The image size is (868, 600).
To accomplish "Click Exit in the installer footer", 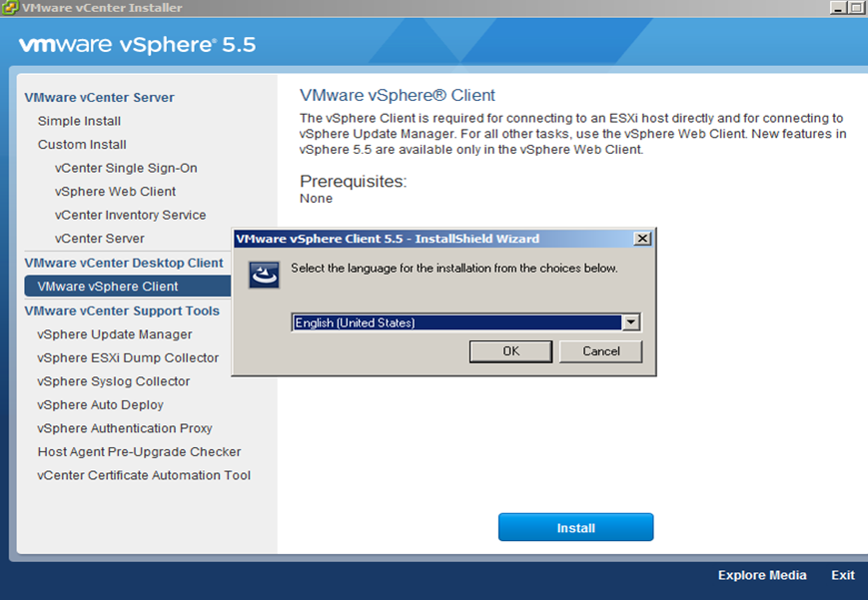I will 843,575.
